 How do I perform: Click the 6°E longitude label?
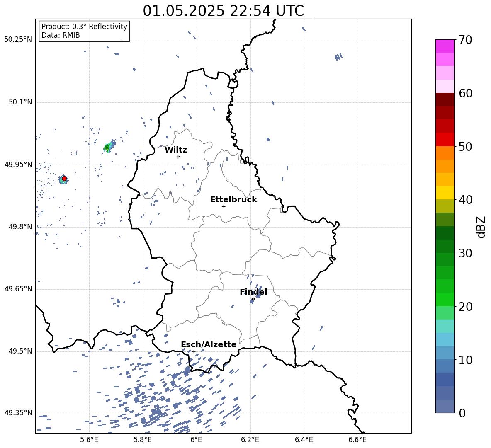pyautogui.click(x=196, y=440)
